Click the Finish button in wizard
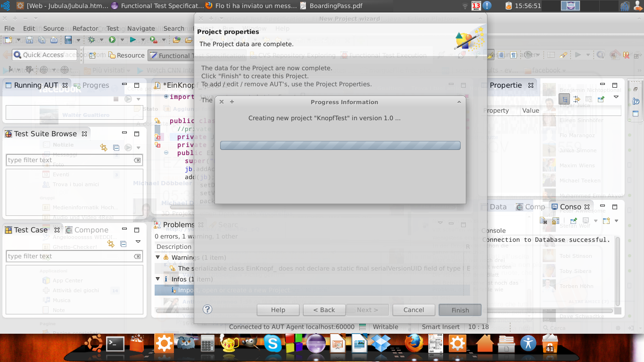 click(x=460, y=310)
